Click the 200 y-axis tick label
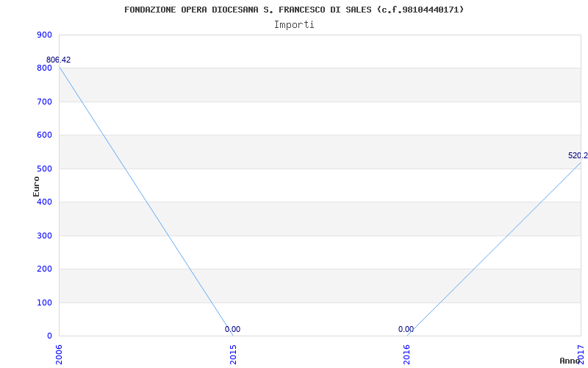The width and height of the screenshot is (588, 368). (44, 269)
